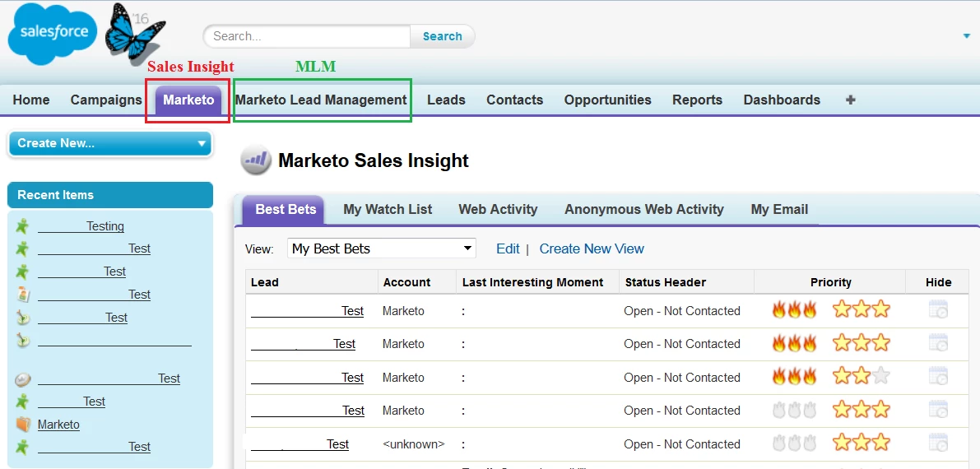Open the blank underlined link in Recent Items
This screenshot has width=980, height=469.
[114, 341]
